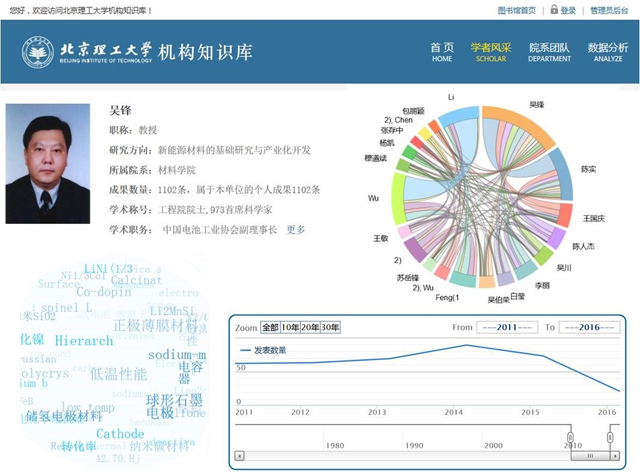Expand 更多 to show more academic positions
The width and height of the screenshot is (640, 474).
click(x=296, y=229)
